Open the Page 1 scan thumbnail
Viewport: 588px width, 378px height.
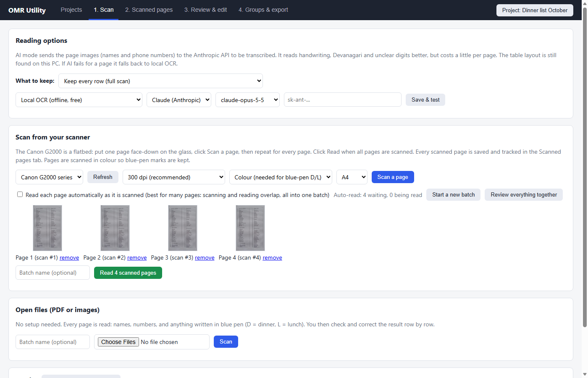tap(47, 228)
